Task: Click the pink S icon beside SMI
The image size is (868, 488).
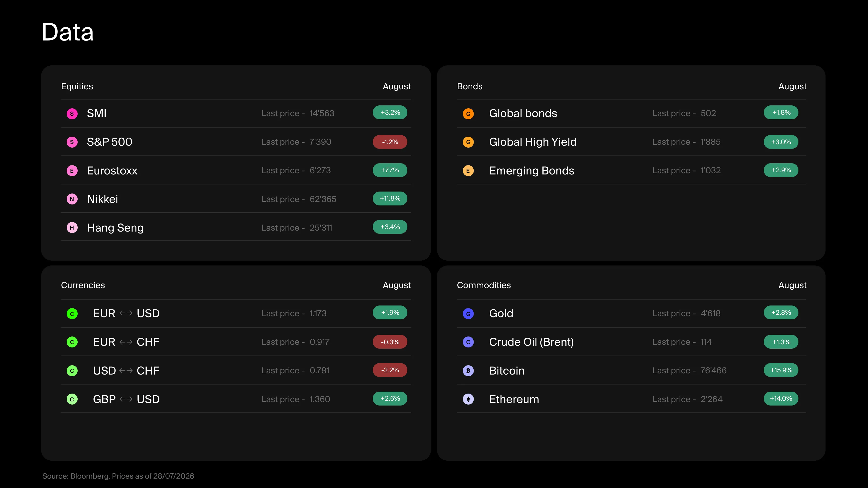Action: tap(72, 113)
